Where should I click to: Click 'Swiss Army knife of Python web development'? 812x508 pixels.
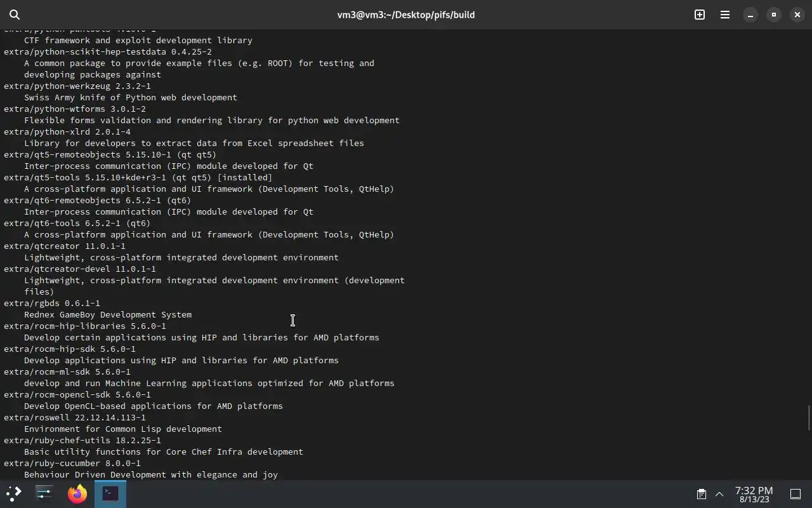[131, 97]
